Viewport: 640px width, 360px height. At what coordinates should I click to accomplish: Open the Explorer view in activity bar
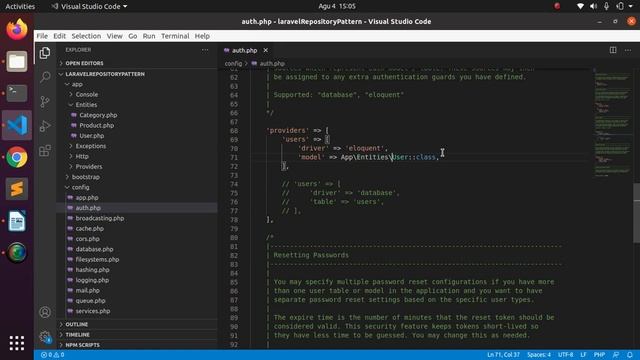[x=45, y=53]
